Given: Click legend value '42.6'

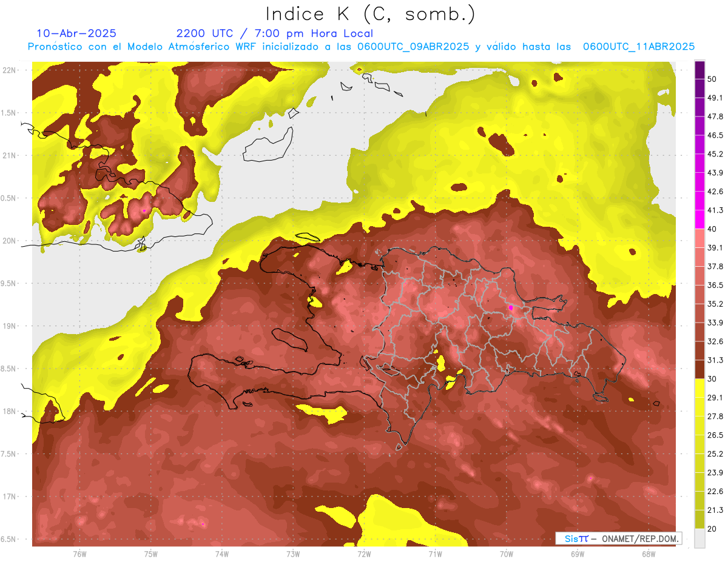Looking at the screenshot, I should click(715, 192).
